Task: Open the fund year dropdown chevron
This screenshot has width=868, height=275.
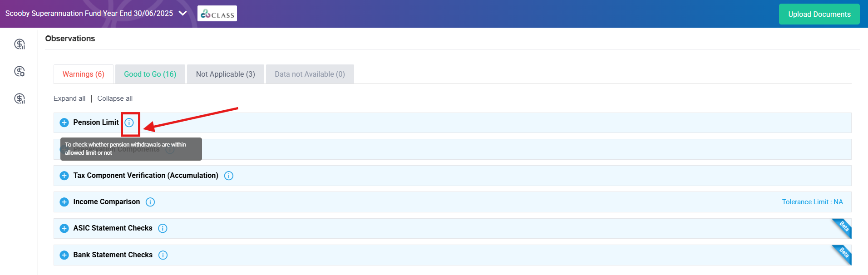Action: [x=183, y=14]
